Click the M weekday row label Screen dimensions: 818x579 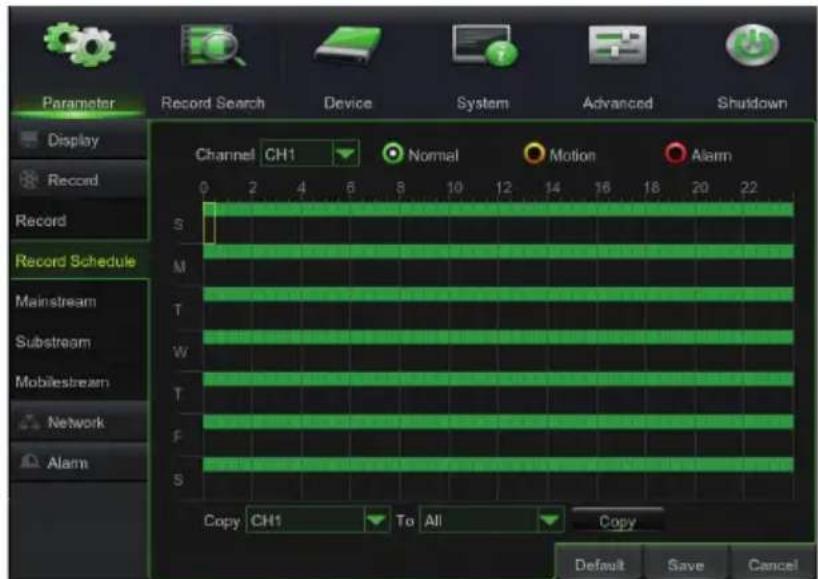click(x=179, y=267)
